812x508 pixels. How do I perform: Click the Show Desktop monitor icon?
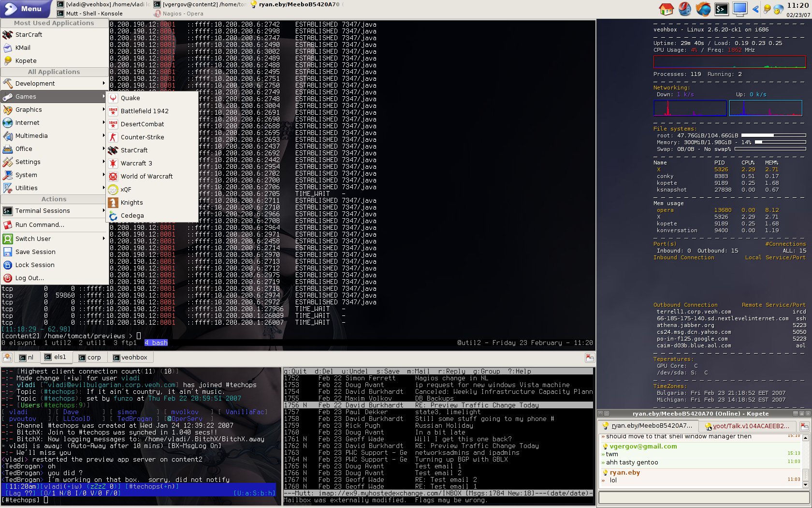pyautogui.click(x=739, y=9)
